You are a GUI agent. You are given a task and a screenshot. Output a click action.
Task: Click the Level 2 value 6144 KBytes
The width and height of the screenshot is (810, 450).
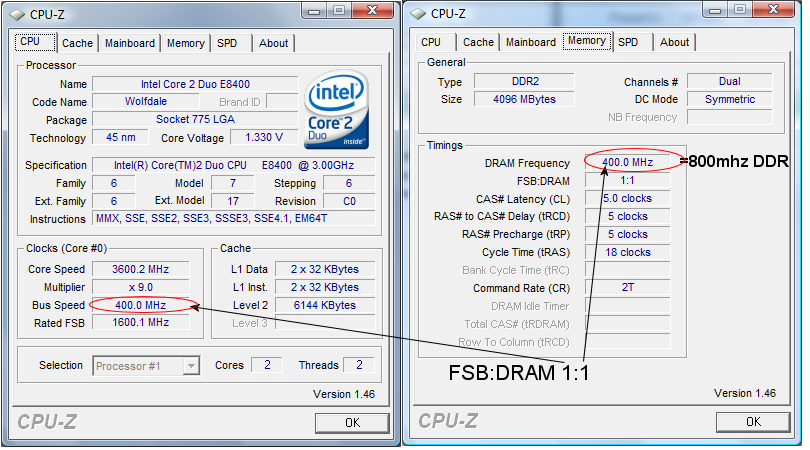(x=325, y=305)
